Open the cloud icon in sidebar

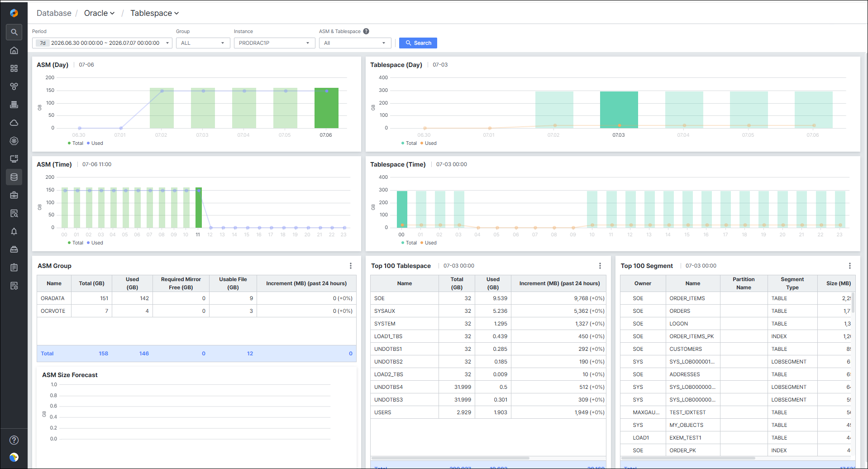[14, 123]
